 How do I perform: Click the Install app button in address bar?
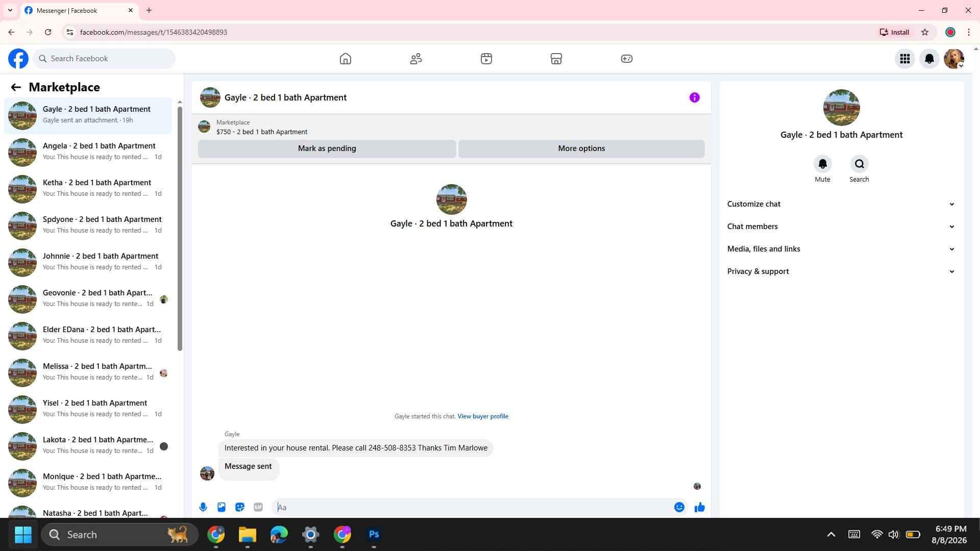(x=894, y=32)
